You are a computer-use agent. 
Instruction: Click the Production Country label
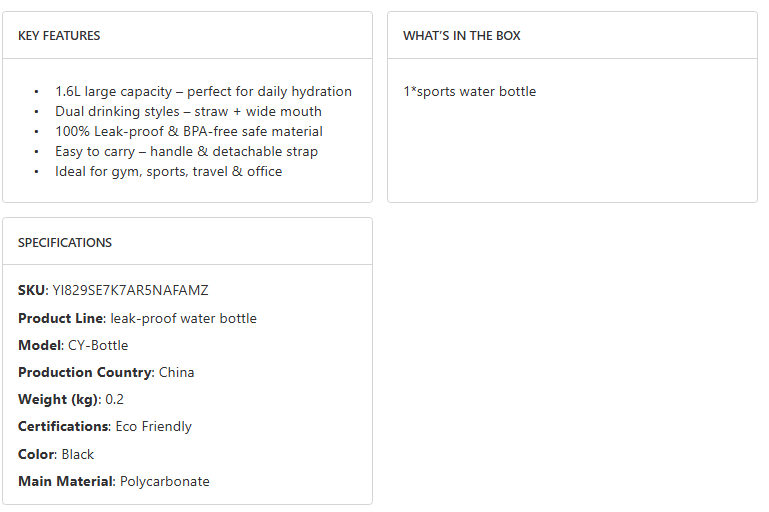point(85,373)
